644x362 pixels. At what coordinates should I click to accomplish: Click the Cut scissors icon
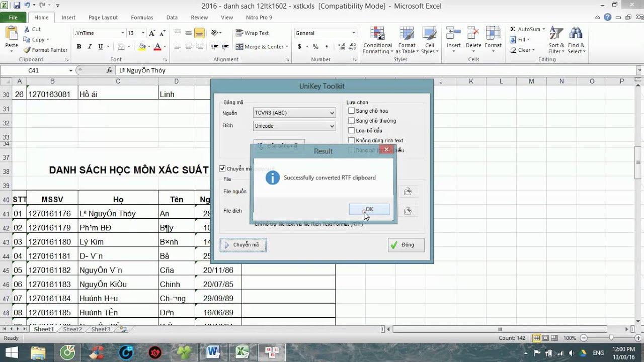pyautogui.click(x=27, y=29)
